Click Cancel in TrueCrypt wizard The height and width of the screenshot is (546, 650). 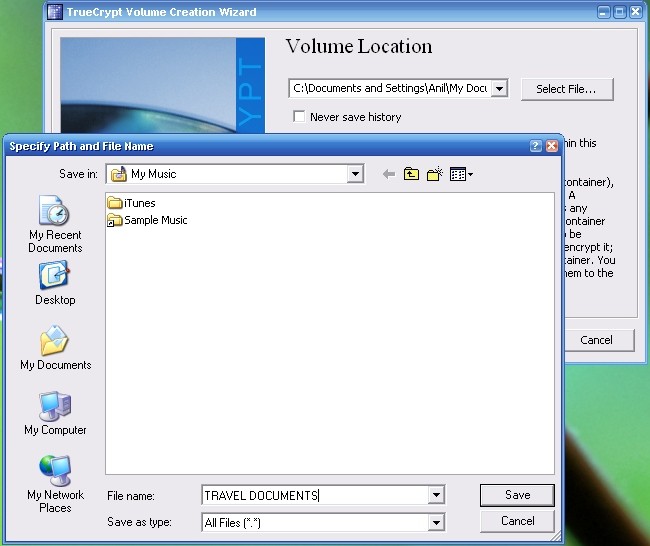pos(596,340)
